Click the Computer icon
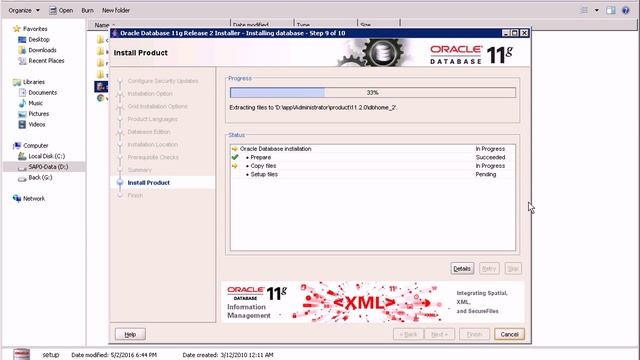640x360 pixels. click(x=17, y=145)
